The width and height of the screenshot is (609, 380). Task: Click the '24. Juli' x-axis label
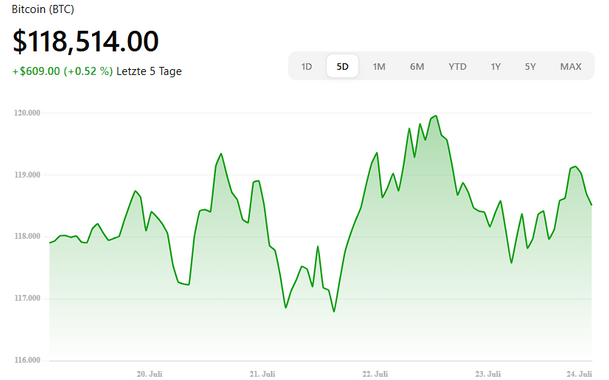click(579, 374)
